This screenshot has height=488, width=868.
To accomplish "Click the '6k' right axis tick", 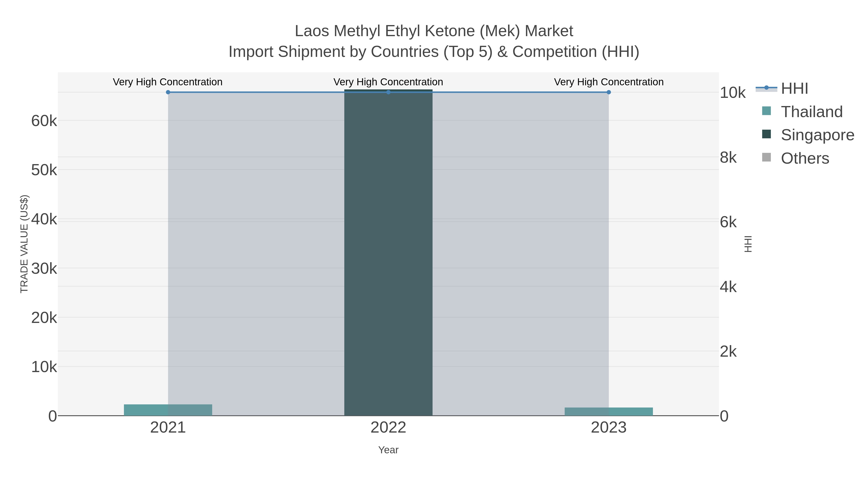I will pyautogui.click(x=728, y=222).
